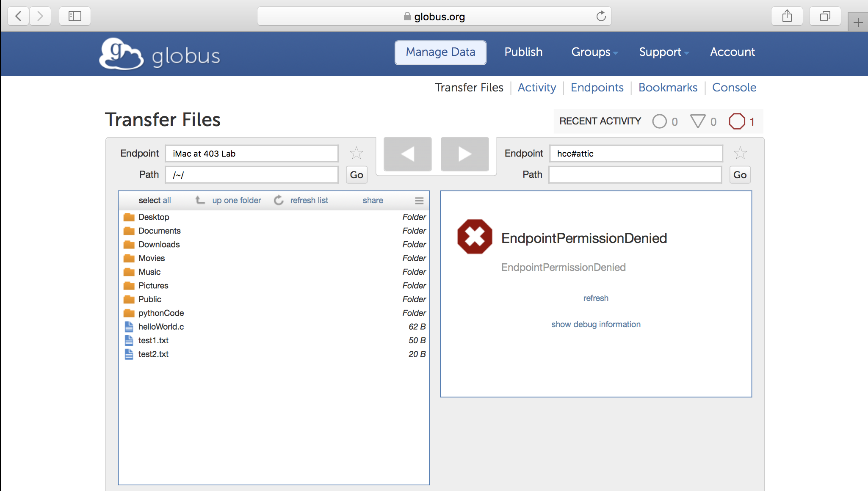Focus the left Path field with /~/
The width and height of the screenshot is (868, 491).
point(252,175)
